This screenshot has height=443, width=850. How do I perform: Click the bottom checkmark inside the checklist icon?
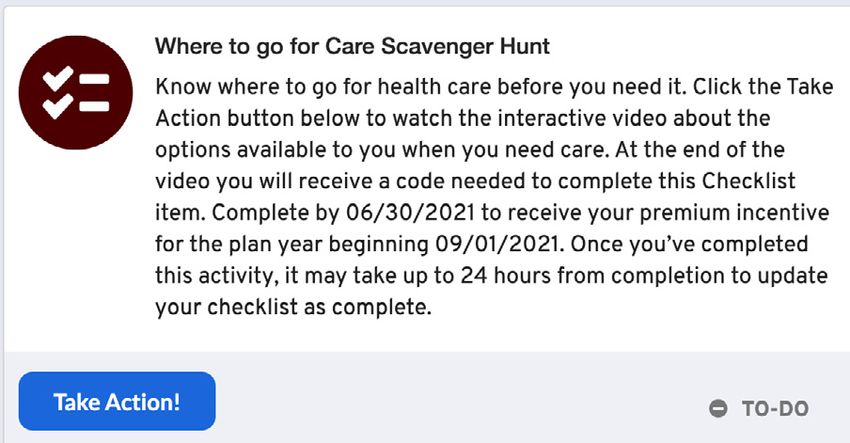[58, 106]
